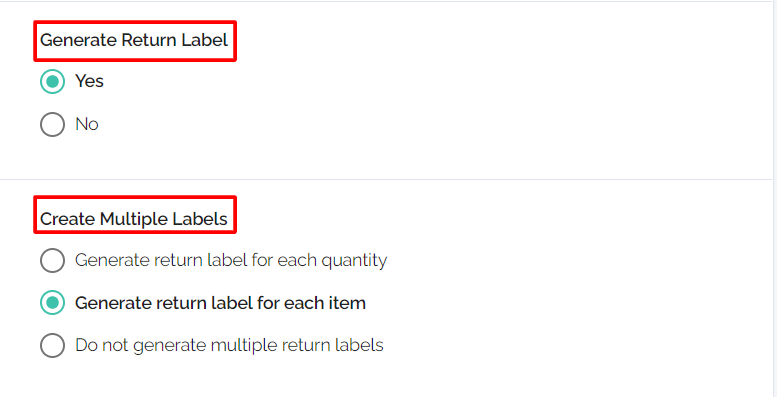Click the bold Yes option text
The width and height of the screenshot is (777, 397).
tap(89, 81)
